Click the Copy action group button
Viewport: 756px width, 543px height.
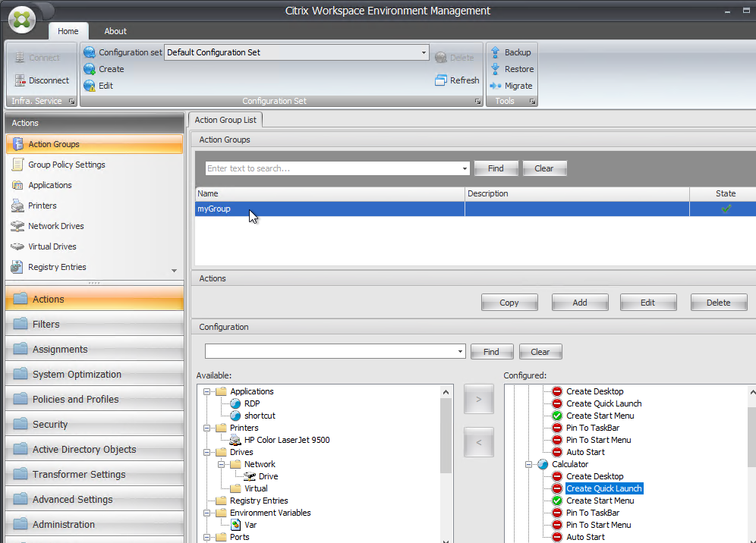pyautogui.click(x=509, y=303)
